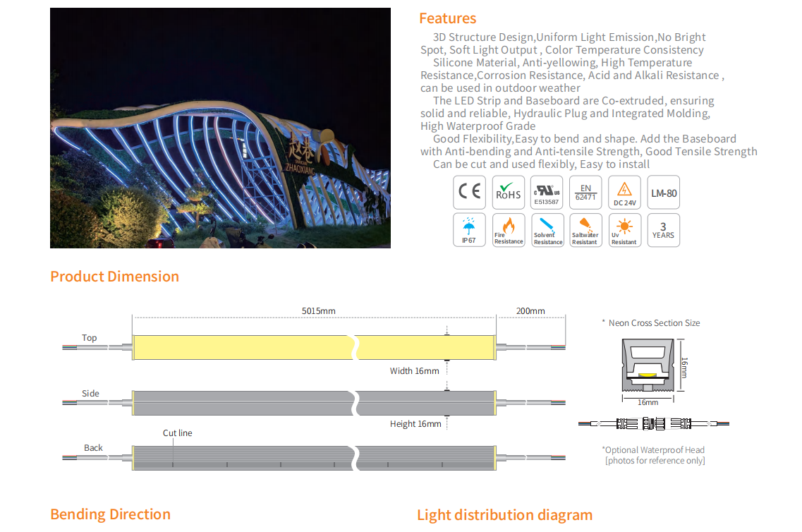Screen dimensions: 802x532
Task: Click the IP67 umbrella waterproof icon
Action: coord(469,230)
